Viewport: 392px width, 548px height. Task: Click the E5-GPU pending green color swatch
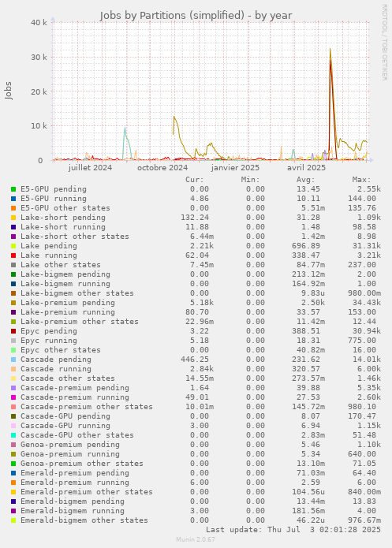coord(13,189)
